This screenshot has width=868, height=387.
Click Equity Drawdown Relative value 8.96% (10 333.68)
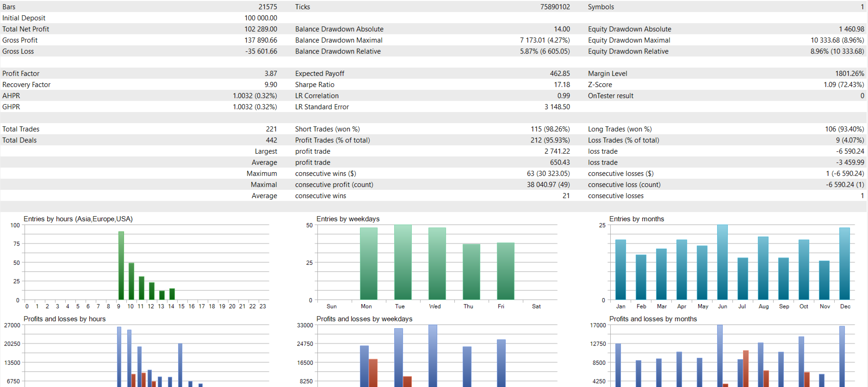(x=837, y=51)
